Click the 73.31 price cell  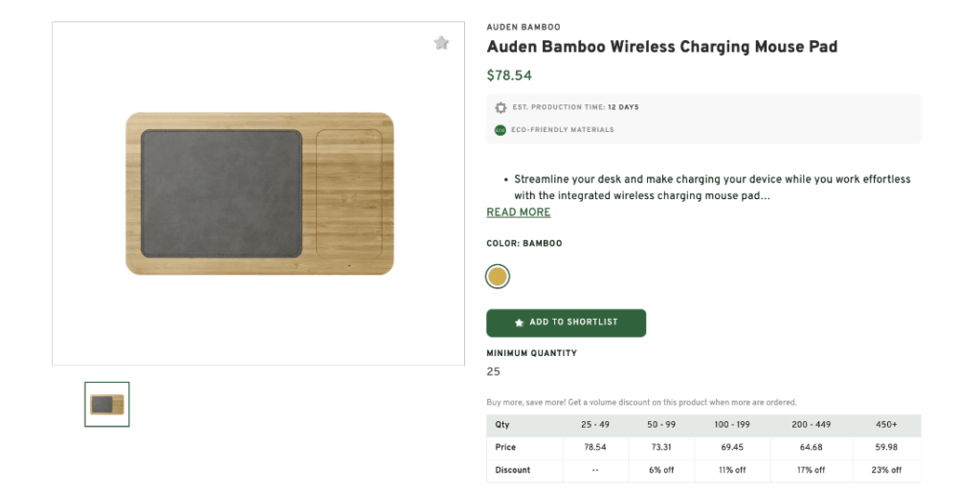pos(661,448)
